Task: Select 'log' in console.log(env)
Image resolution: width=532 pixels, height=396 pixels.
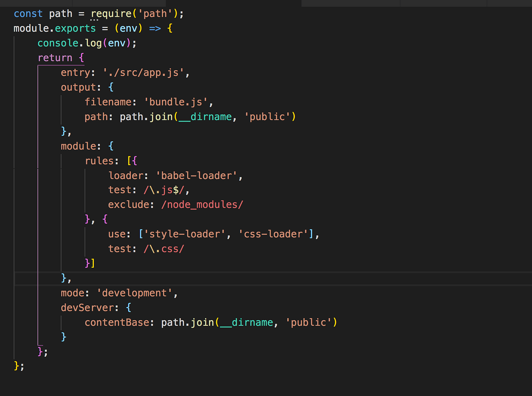Action: coord(93,43)
